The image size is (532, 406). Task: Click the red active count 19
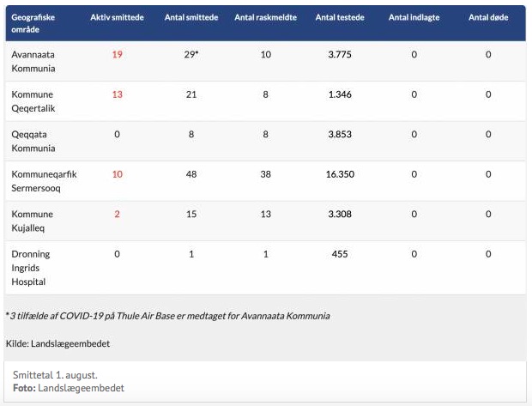click(x=117, y=54)
